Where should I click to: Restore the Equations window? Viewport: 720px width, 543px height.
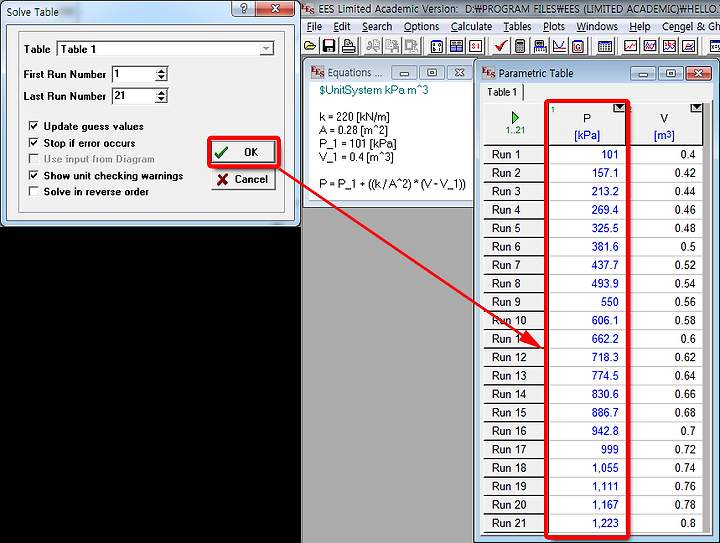432,73
